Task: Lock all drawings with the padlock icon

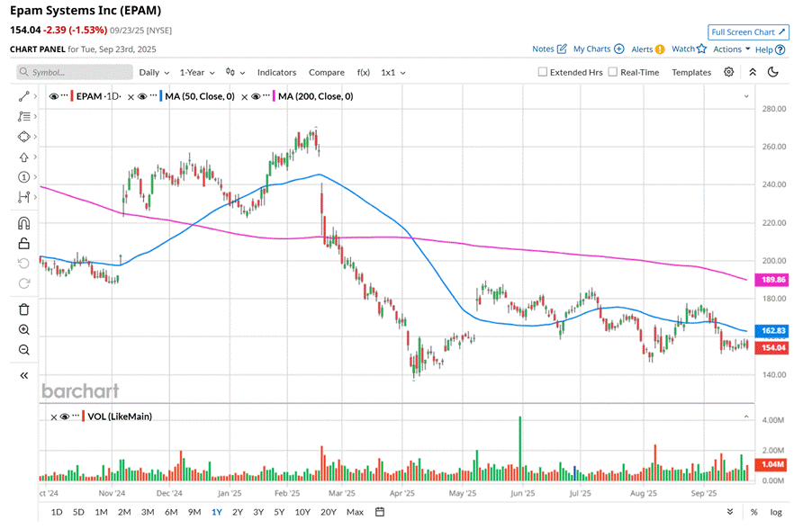Action: tap(23, 243)
